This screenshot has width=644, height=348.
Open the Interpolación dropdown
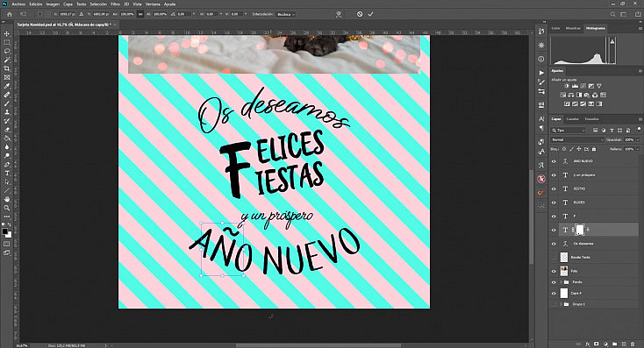pyautogui.click(x=286, y=14)
